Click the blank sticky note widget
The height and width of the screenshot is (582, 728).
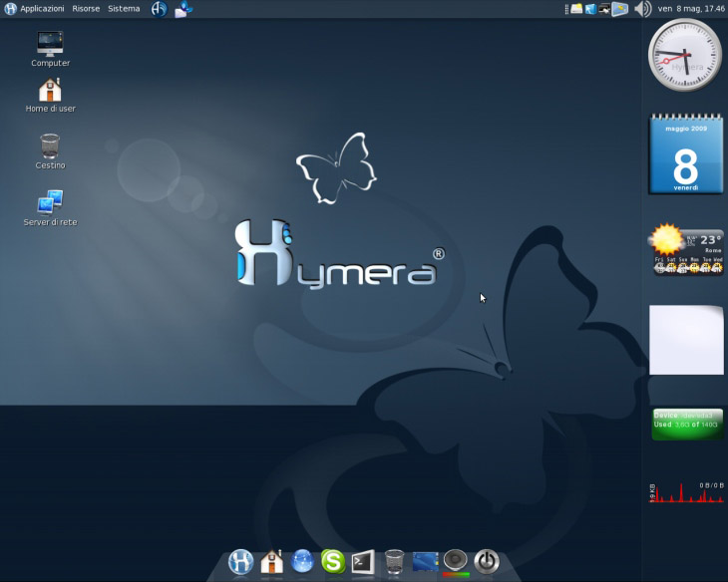pos(686,340)
